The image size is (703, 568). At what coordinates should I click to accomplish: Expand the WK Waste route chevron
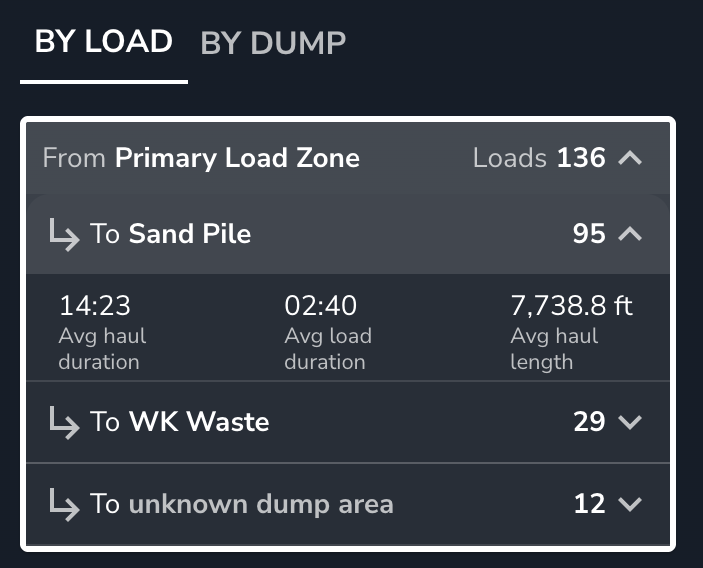[x=630, y=422]
